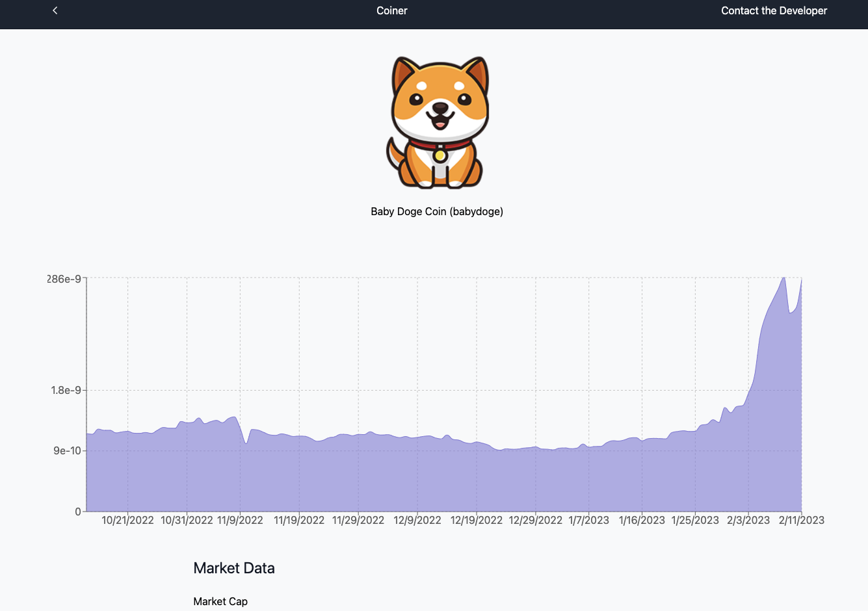868x611 pixels.
Task: Select the 'Baby Doge Coin (babydoge)' name text
Action: 437,211
